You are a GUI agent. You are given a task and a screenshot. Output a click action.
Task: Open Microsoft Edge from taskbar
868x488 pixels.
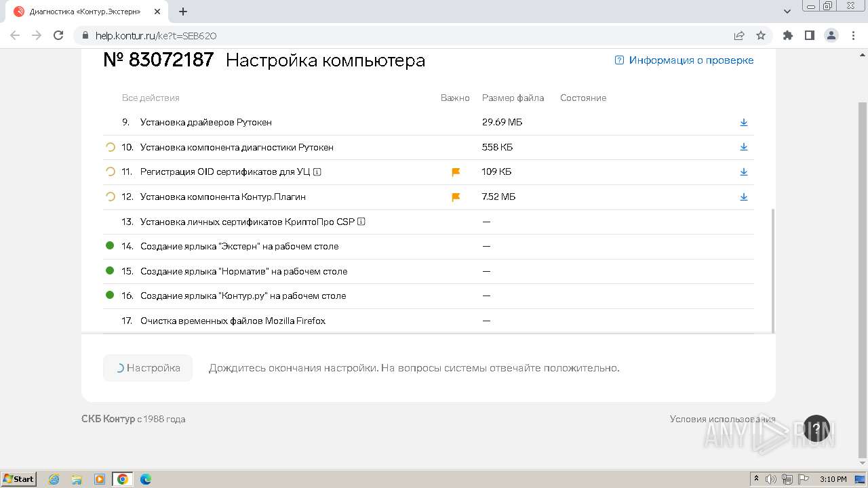click(x=145, y=479)
